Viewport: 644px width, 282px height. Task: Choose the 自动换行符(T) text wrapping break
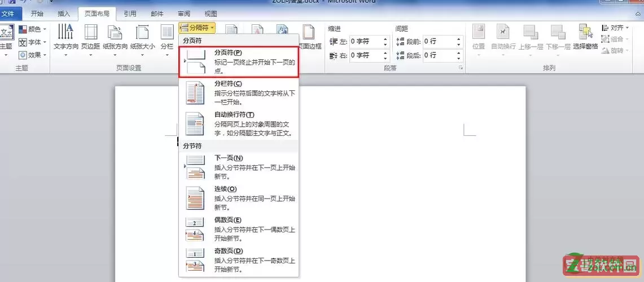239,124
